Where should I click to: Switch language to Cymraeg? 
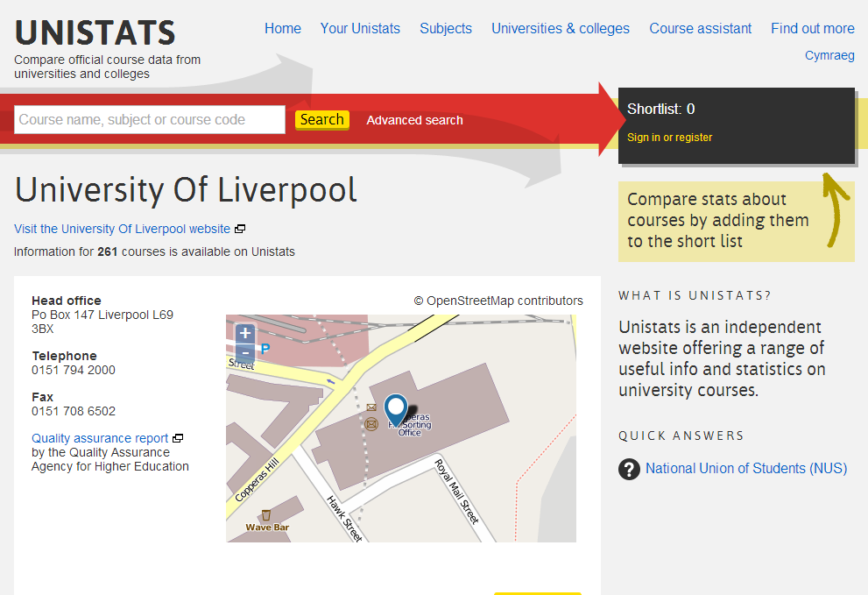(x=829, y=55)
